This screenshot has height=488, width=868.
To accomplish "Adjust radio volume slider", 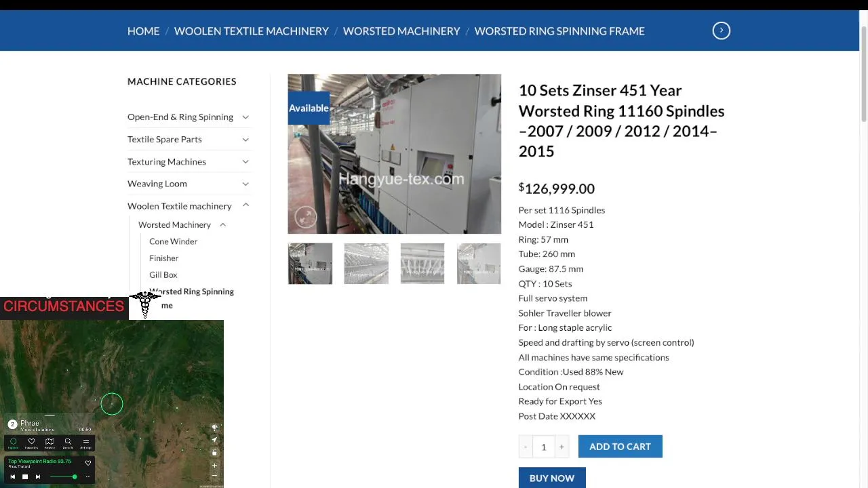I will 62,477.
